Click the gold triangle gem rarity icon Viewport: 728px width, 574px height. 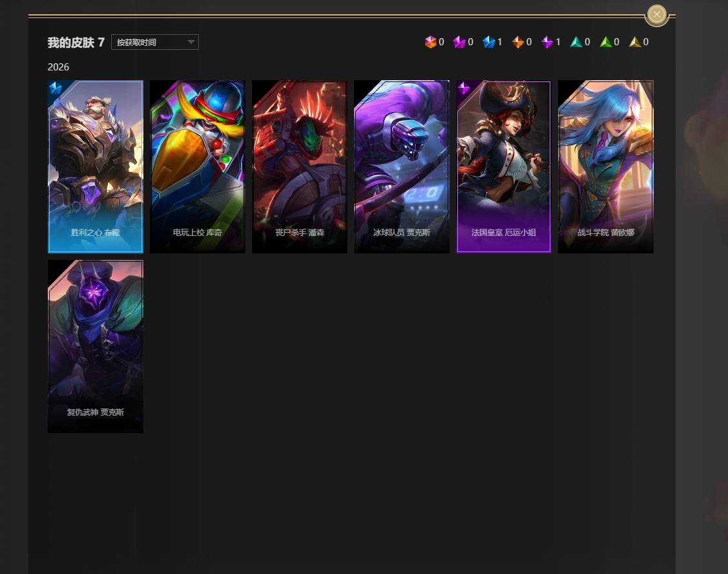pos(635,42)
